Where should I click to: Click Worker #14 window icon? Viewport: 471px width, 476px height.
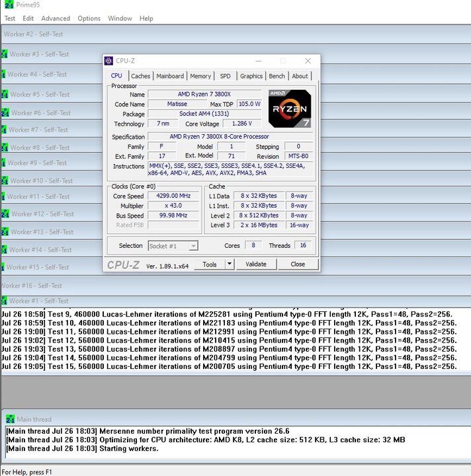pyautogui.click(x=4, y=249)
